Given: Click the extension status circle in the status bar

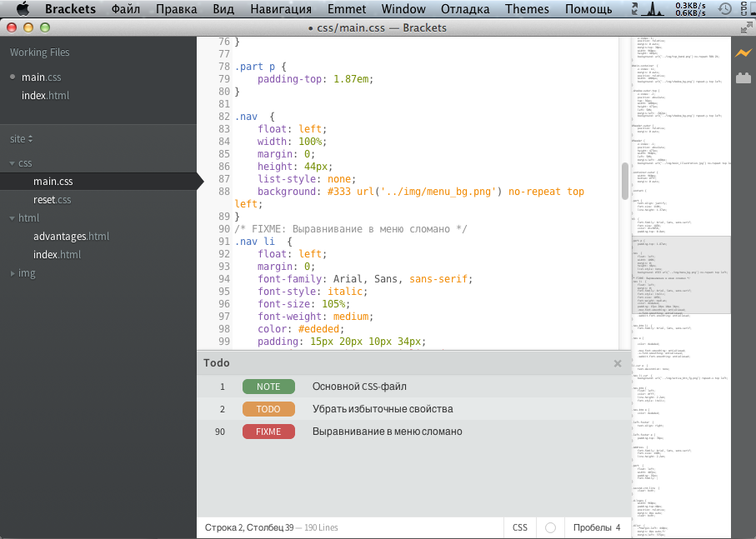Looking at the screenshot, I should [549, 527].
